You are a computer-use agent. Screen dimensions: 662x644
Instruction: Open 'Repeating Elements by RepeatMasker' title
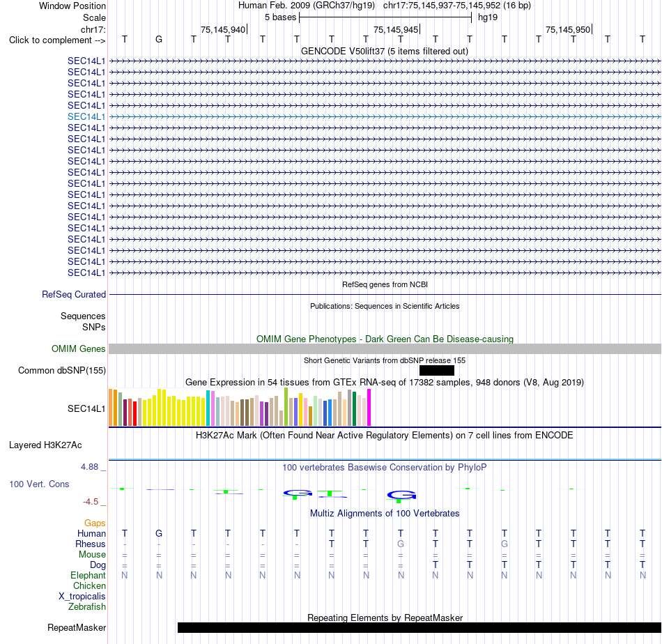pos(385,618)
